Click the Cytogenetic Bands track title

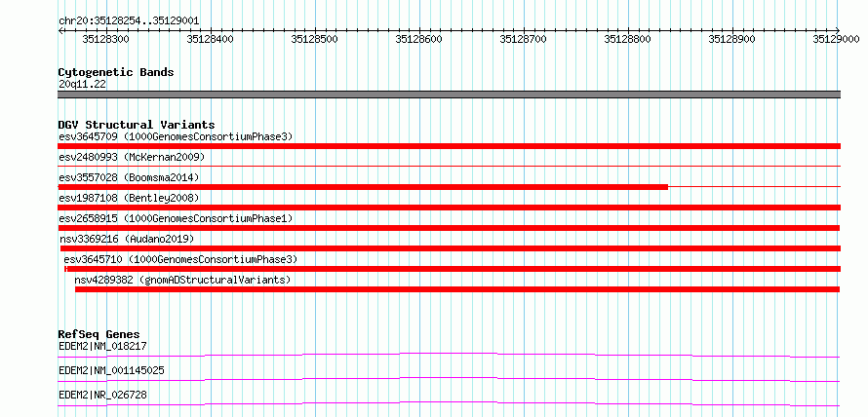pos(116,72)
